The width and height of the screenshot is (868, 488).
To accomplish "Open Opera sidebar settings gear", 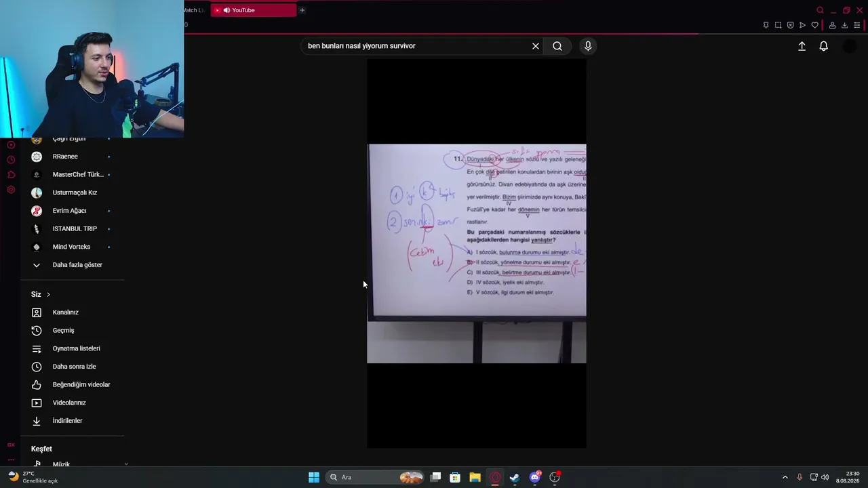I will tap(11, 190).
